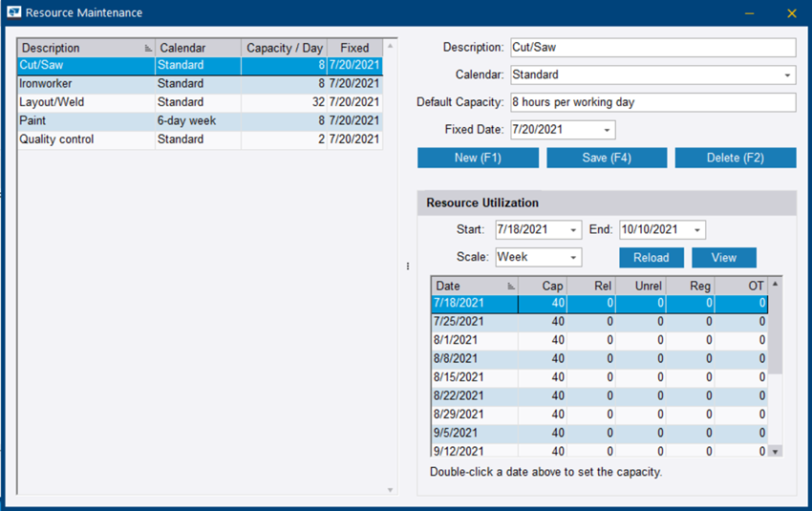Image resolution: width=812 pixels, height=511 pixels.
Task: Expand the Scale dropdown showing Week
Action: click(x=573, y=258)
